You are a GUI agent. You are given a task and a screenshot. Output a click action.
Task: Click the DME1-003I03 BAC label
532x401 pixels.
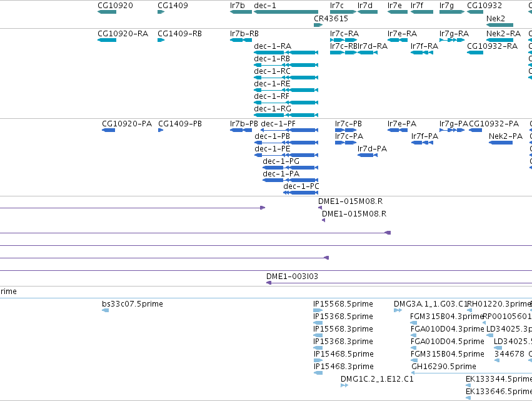pyautogui.click(x=292, y=277)
